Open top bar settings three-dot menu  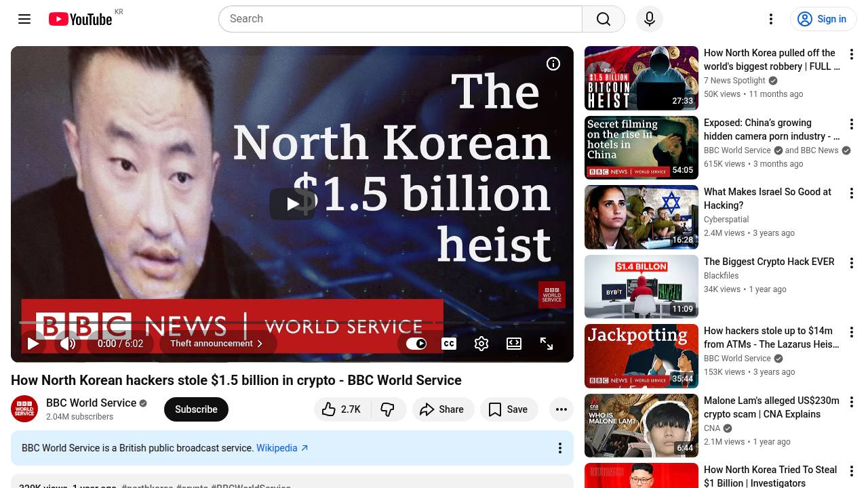(x=771, y=19)
